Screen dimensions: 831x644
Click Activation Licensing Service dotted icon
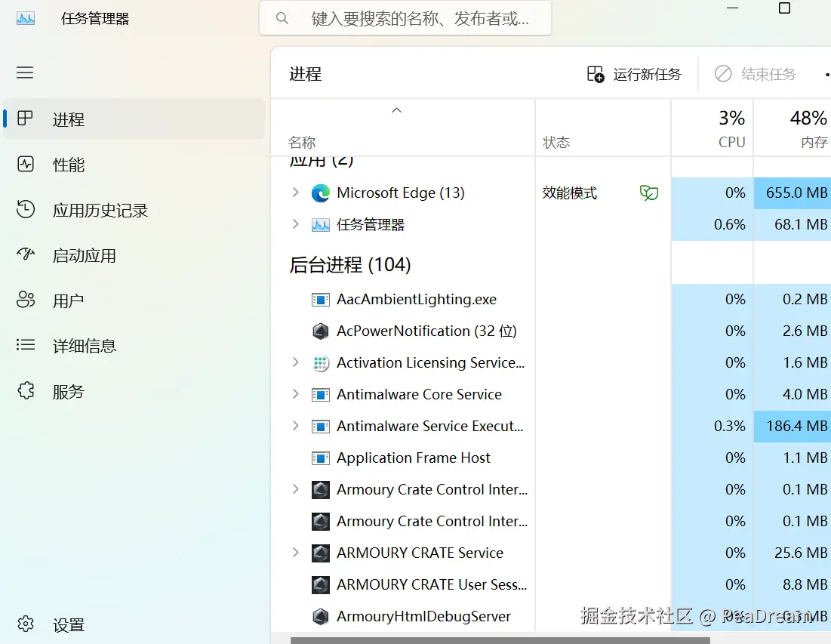pos(321,363)
